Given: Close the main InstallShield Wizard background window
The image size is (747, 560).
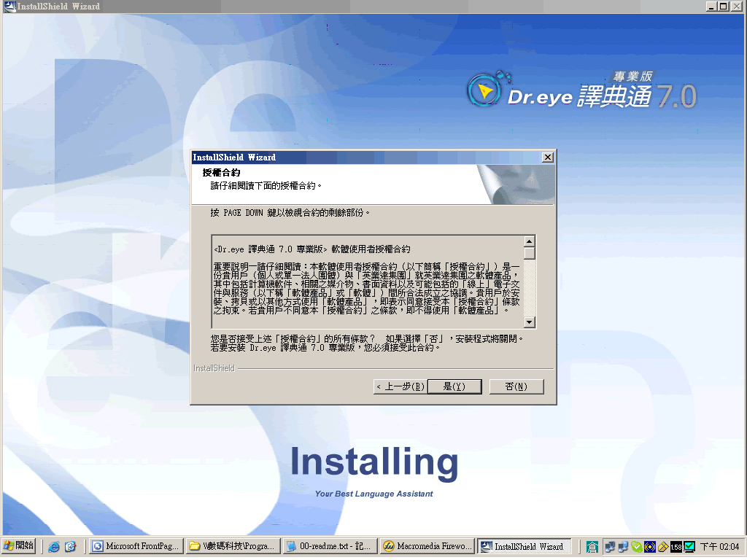Looking at the screenshot, I should [x=737, y=6].
